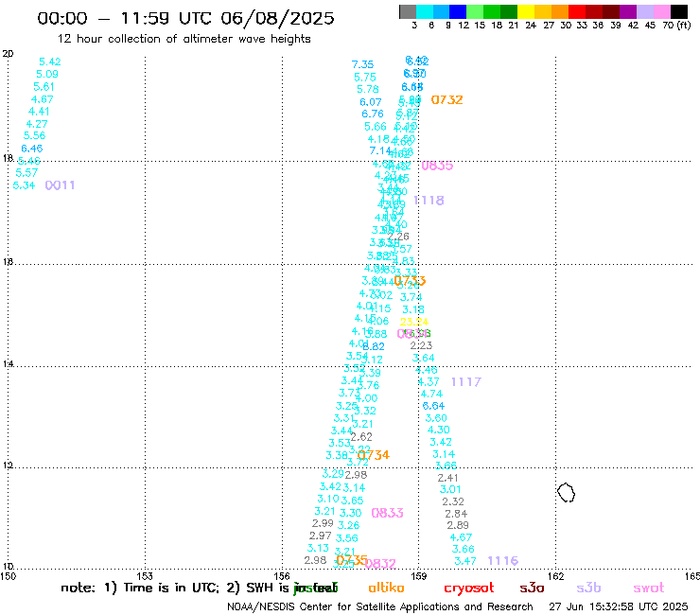This screenshot has width=700, height=615.
Task: Click the subtitle '12 hour collection of altimeter wave heights'
Action: click(x=184, y=39)
